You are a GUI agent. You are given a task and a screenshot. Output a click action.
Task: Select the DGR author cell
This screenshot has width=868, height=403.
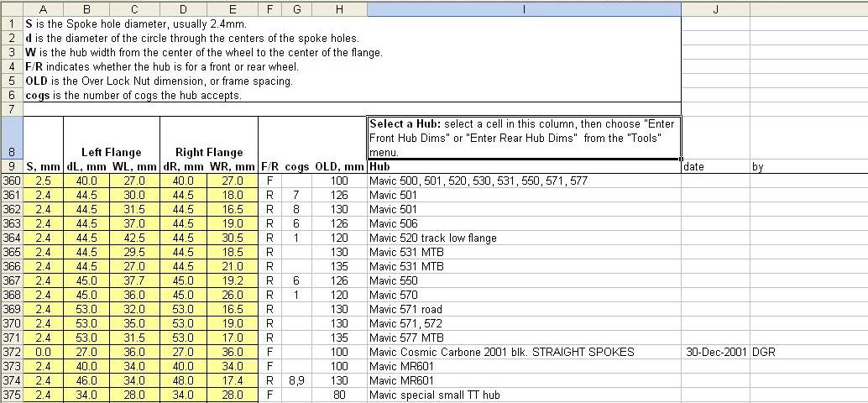click(x=808, y=352)
